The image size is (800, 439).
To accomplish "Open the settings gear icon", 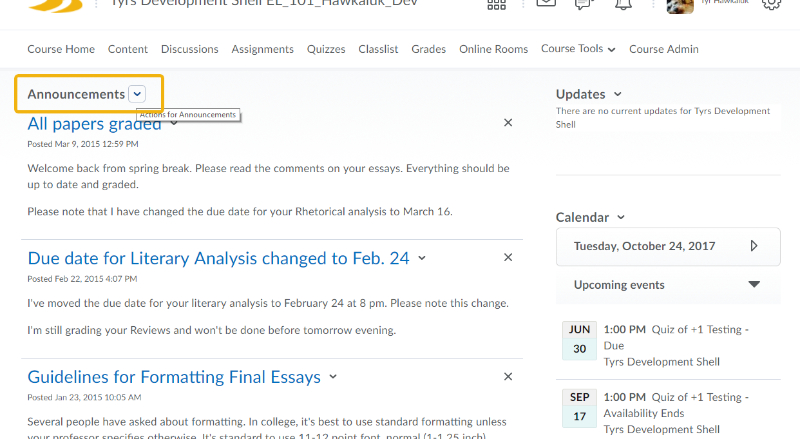I will tap(771, 4).
